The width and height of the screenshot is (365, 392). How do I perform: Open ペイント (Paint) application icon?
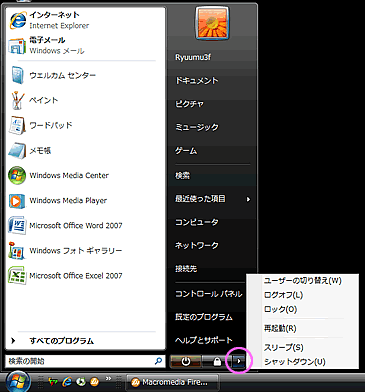coord(17,100)
